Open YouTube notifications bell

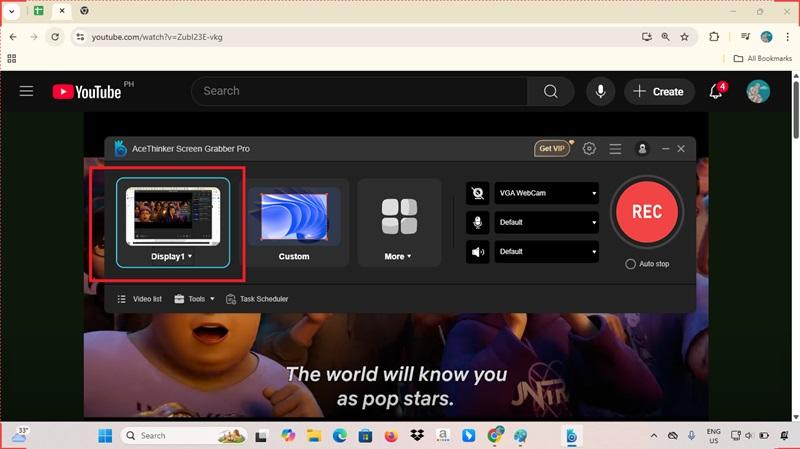(716, 91)
